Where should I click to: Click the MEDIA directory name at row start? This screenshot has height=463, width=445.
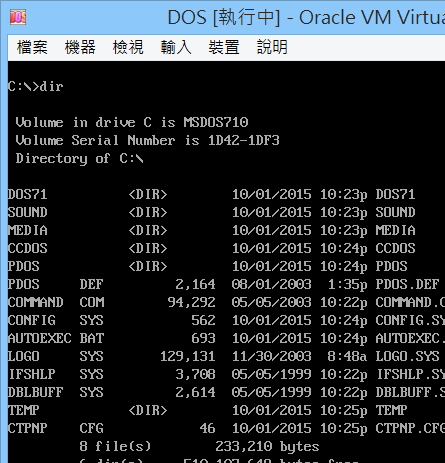(28, 230)
